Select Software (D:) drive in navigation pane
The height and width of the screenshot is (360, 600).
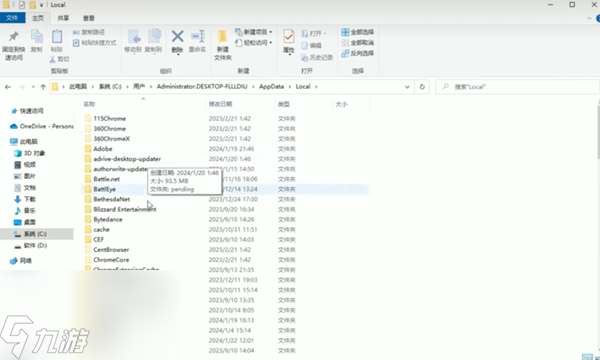pos(31,246)
